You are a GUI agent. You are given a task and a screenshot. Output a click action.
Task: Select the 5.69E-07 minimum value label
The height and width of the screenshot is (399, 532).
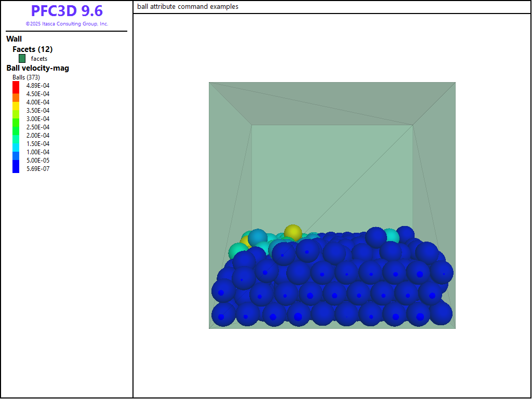click(x=38, y=169)
